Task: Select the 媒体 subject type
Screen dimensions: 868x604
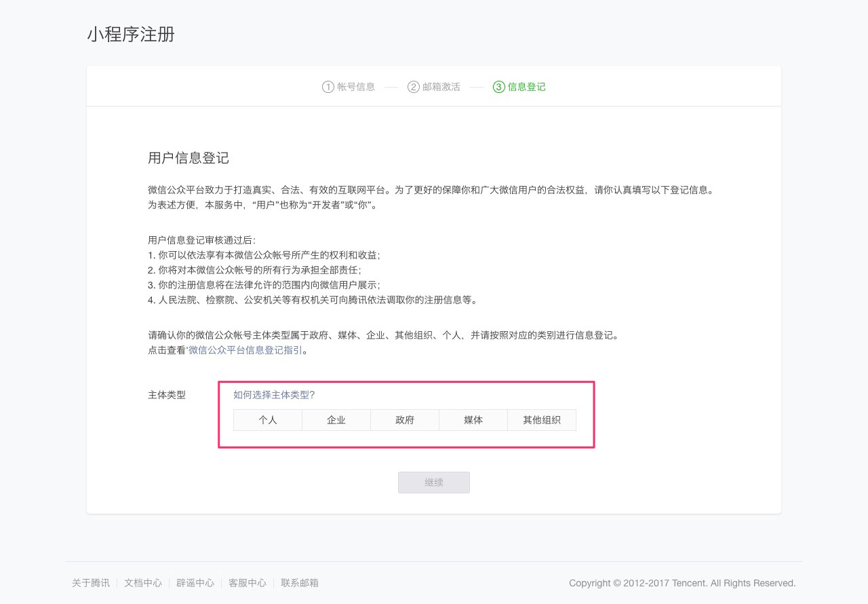Action: [x=473, y=420]
